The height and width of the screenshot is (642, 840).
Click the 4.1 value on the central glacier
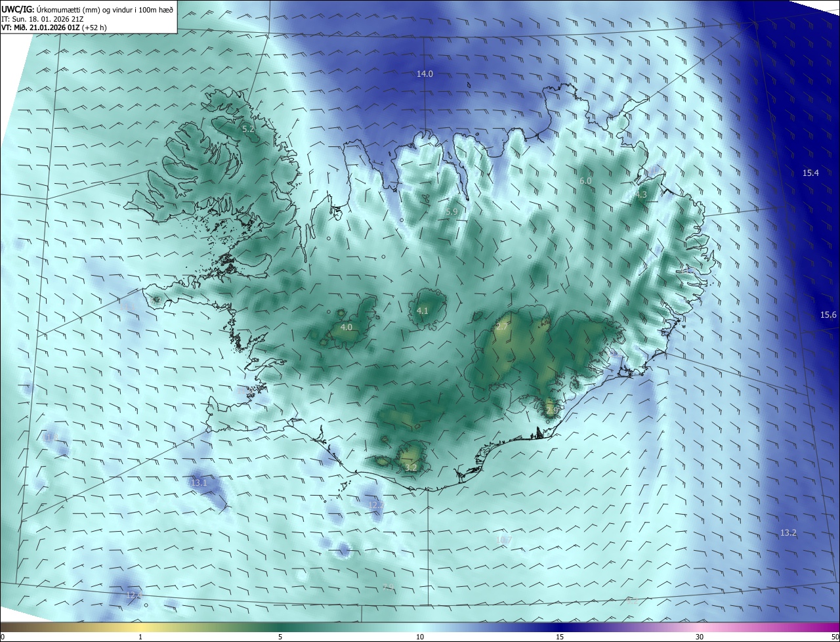(x=423, y=311)
